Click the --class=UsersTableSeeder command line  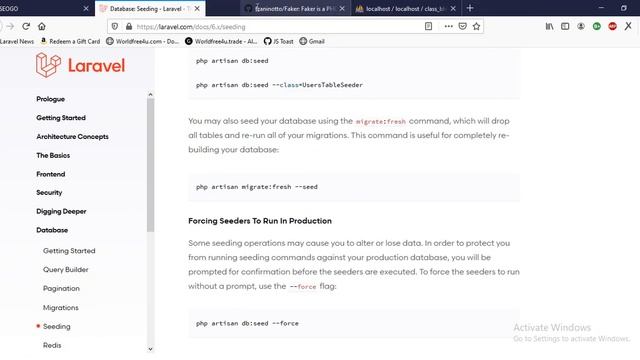point(279,85)
